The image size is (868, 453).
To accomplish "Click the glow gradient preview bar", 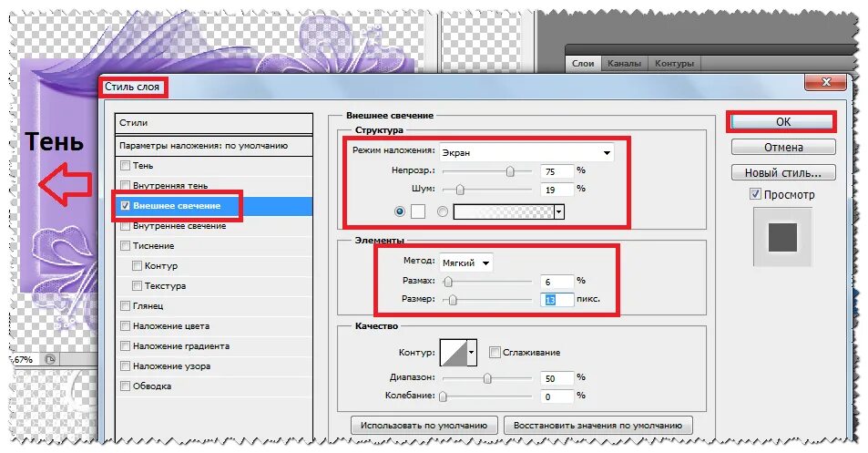I will click(504, 211).
